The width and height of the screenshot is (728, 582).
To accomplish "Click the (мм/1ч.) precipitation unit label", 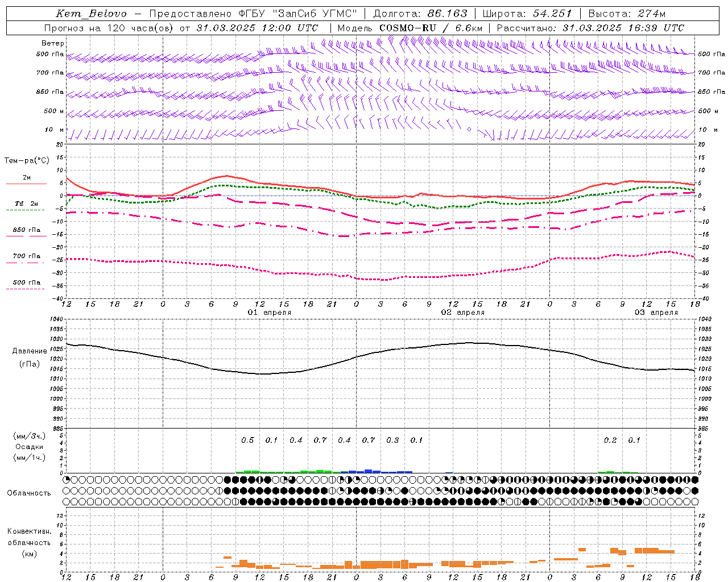I will pos(30,458).
